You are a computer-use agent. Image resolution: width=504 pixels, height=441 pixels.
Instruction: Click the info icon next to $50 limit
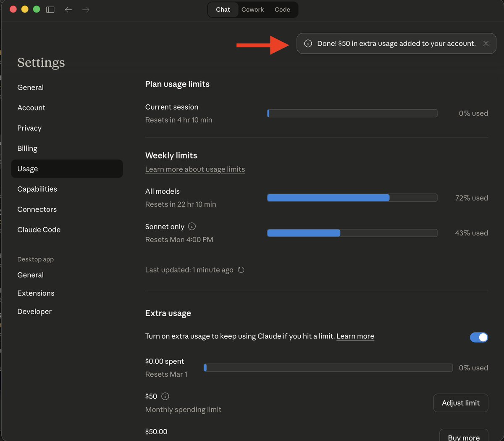(165, 396)
